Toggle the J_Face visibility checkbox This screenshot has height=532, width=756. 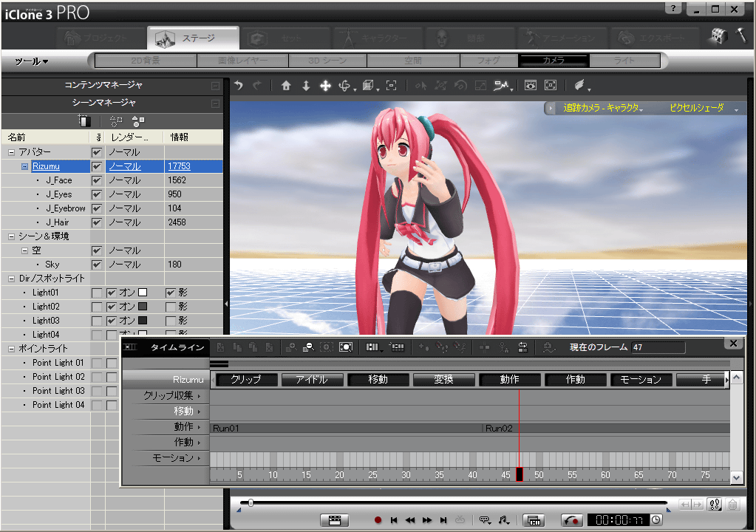coord(97,180)
